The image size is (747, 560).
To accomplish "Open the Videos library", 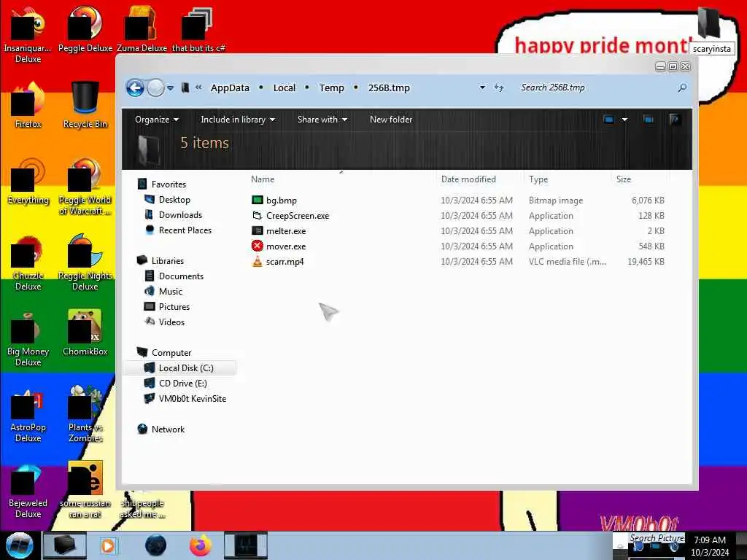I will [164, 322].
